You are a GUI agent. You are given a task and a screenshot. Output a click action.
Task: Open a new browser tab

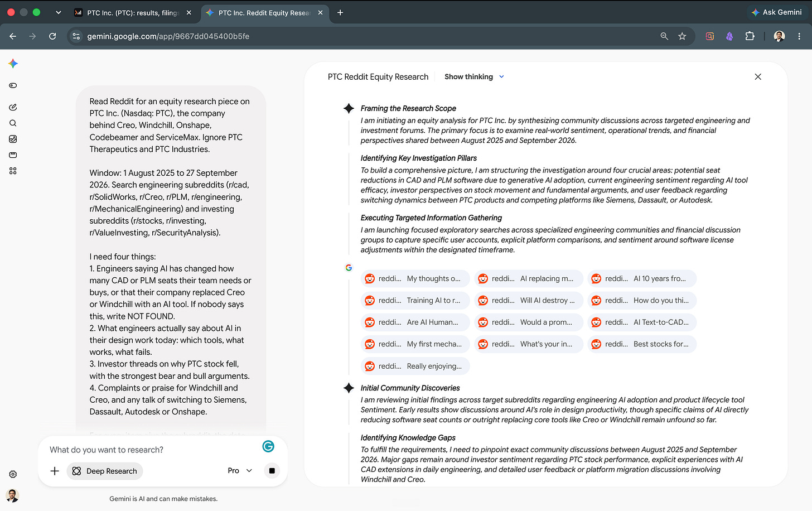coord(340,12)
